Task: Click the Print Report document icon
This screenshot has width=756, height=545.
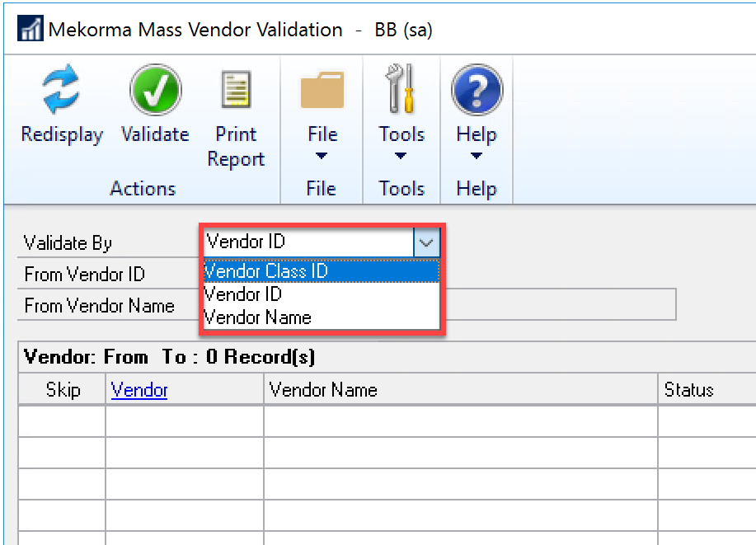Action: point(236,90)
